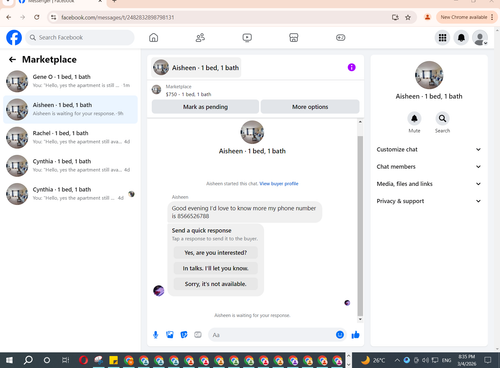
Task: Go back in the browser
Action: pyautogui.click(x=9, y=17)
